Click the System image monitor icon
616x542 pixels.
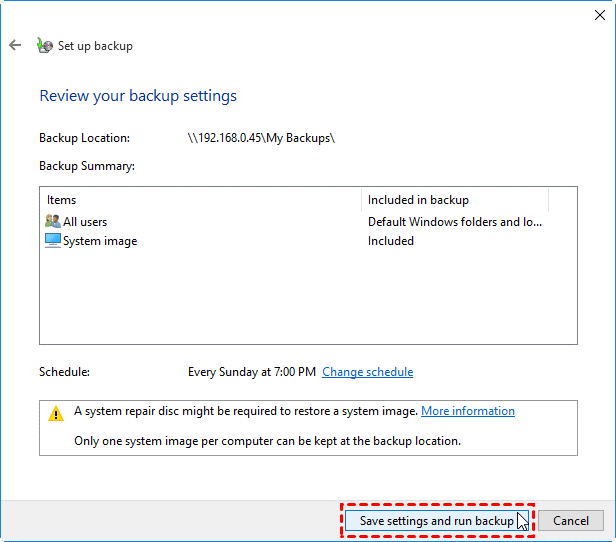(x=53, y=241)
